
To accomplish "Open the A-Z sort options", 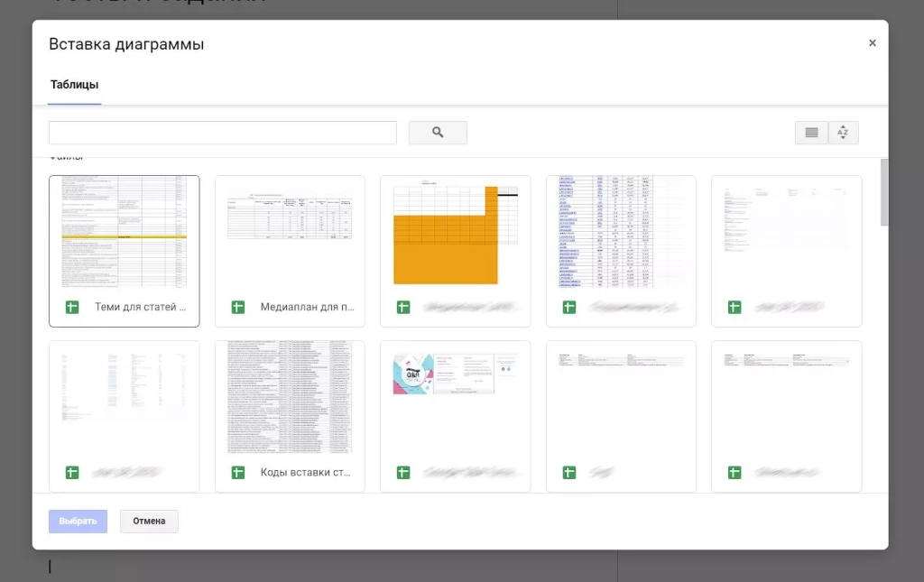I will (843, 133).
